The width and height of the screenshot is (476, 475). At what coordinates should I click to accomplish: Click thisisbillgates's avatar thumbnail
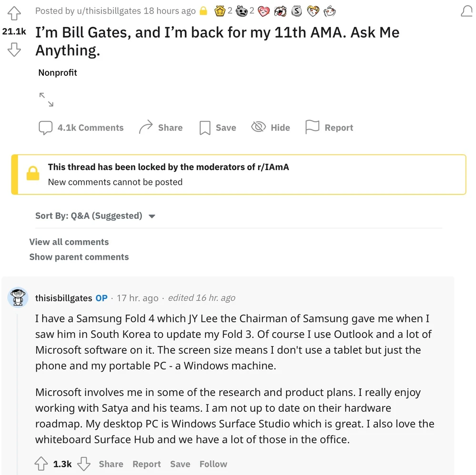pyautogui.click(x=18, y=297)
